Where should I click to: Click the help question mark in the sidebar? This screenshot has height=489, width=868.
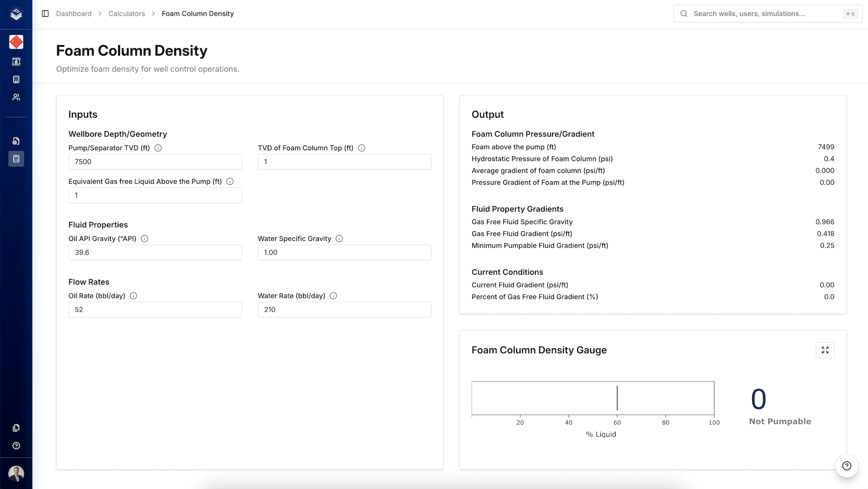(x=16, y=446)
